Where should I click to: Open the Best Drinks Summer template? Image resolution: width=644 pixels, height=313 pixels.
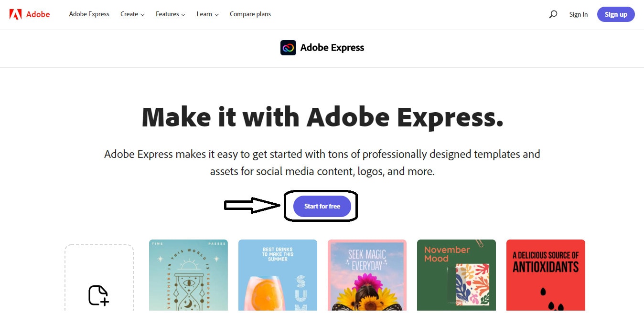tap(278, 276)
